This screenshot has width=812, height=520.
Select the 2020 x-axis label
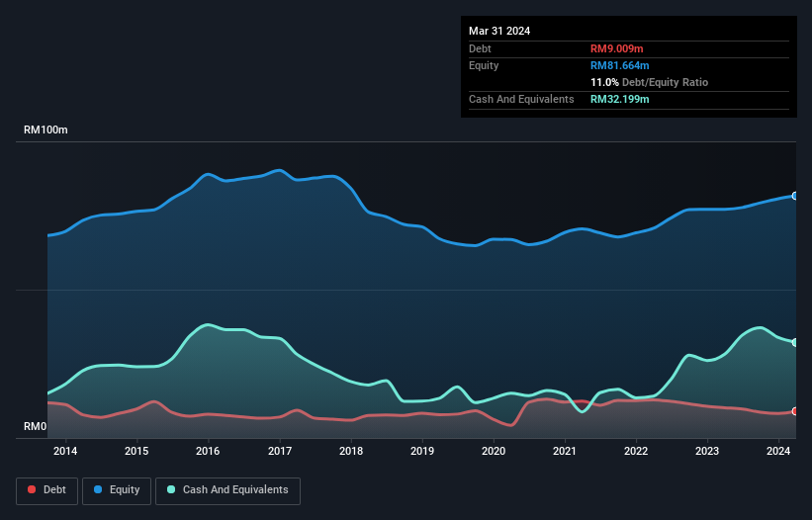(493, 452)
